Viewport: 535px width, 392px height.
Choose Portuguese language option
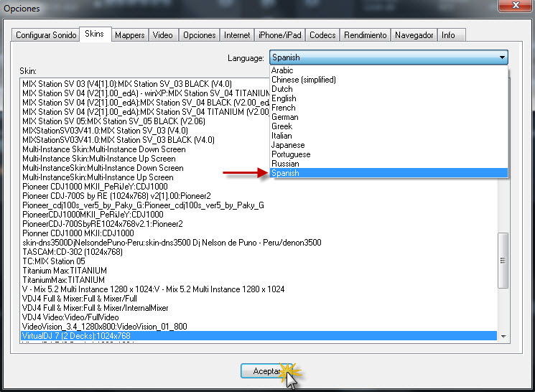389,154
